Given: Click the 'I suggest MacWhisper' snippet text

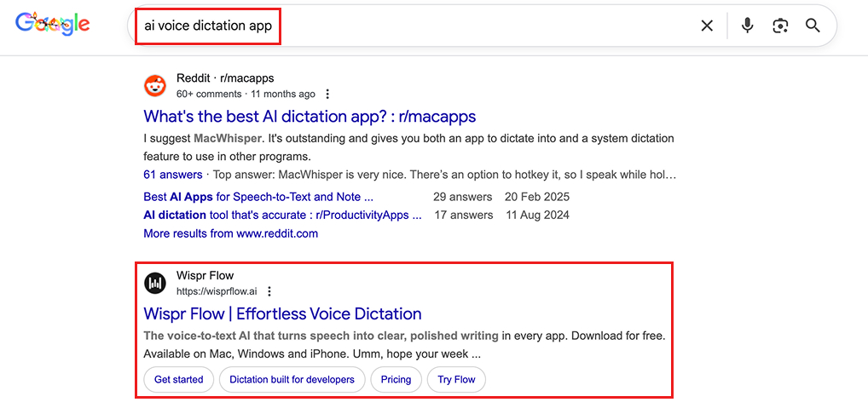Looking at the screenshot, I should coord(408,147).
